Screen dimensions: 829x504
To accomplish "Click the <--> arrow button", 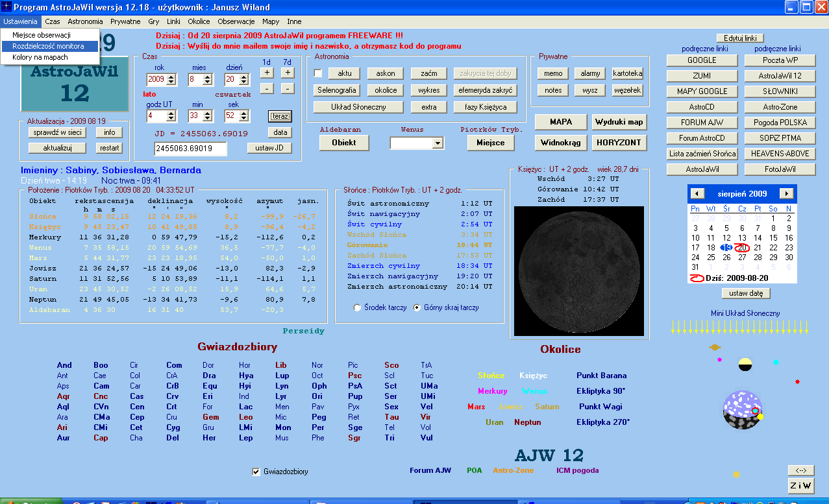I will point(800,470).
